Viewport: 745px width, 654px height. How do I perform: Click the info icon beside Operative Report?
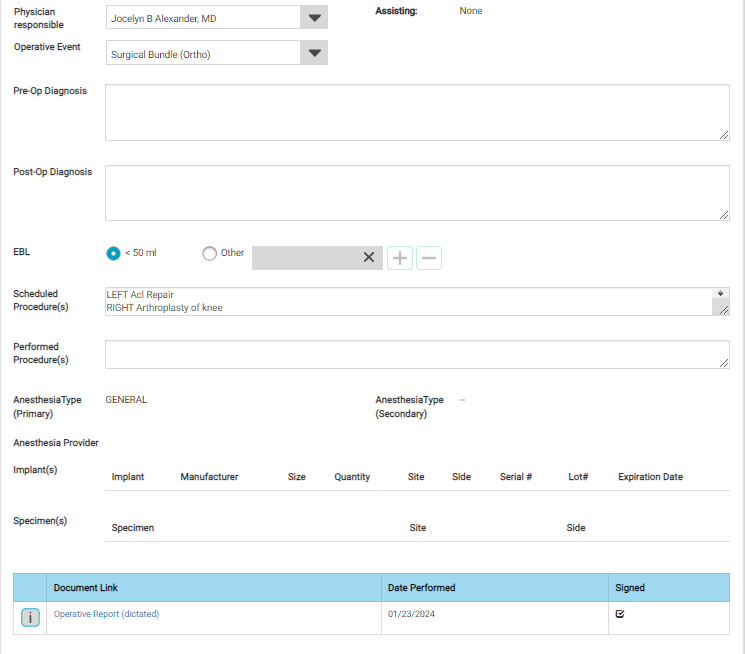(x=30, y=617)
